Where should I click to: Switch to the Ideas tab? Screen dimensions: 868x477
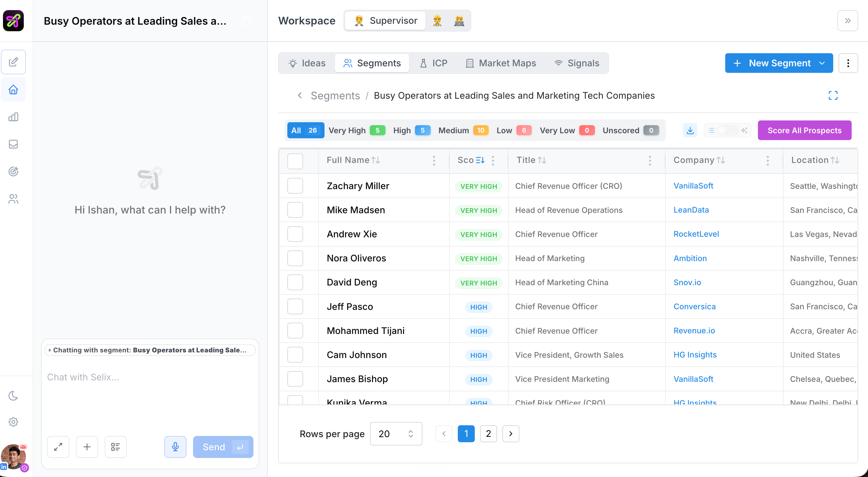(307, 63)
